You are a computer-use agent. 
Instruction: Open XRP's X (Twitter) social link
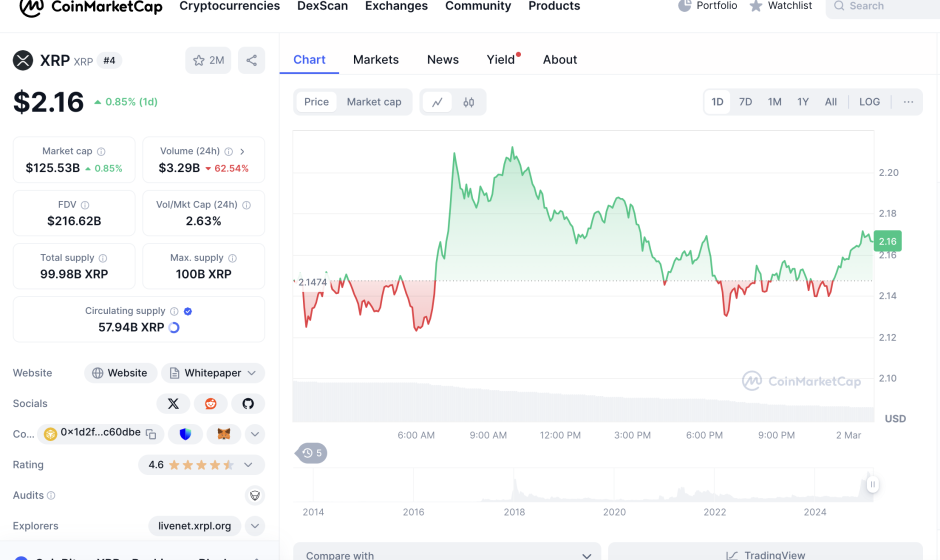coord(173,404)
